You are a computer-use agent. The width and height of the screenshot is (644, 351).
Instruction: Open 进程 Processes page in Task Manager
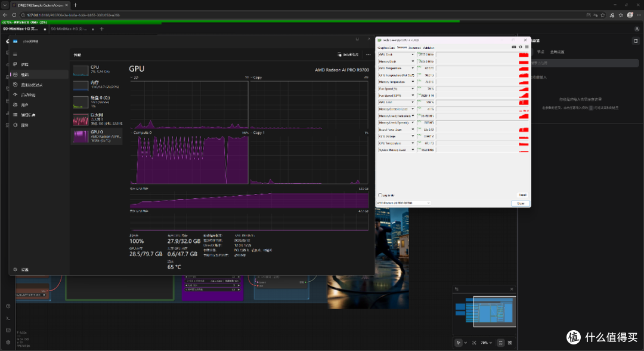click(39, 64)
